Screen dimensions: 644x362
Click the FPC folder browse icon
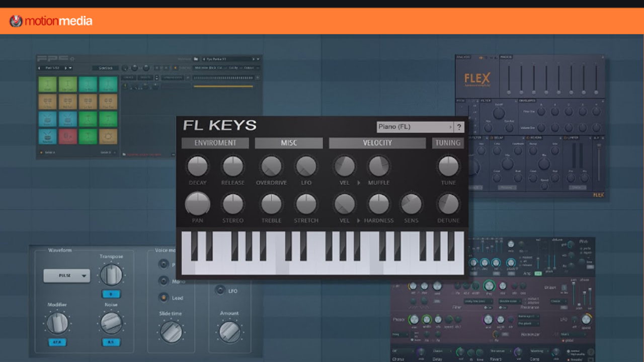[196, 59]
